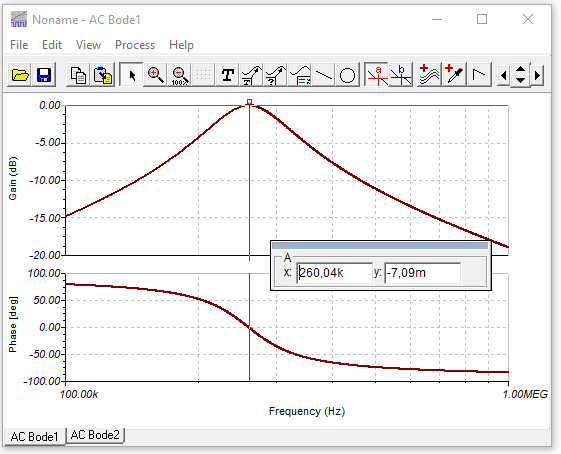The image size is (561, 454).
Task: Select the Text tool T icon
Action: (228, 75)
